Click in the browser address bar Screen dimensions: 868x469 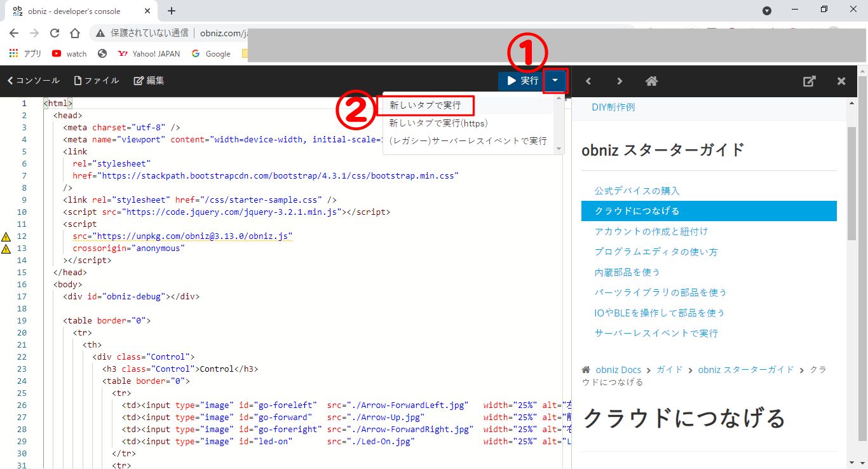[x=222, y=33]
